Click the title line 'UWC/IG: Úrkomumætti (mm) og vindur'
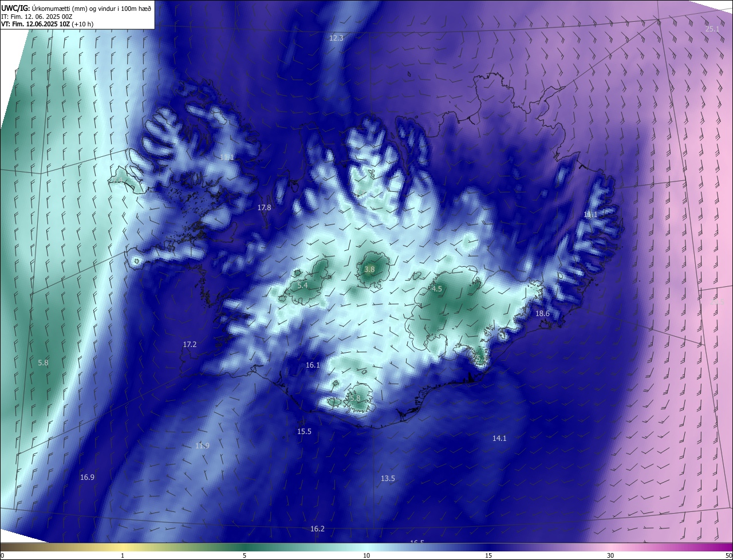Image resolution: width=733 pixels, height=560 pixels. pos(77,7)
